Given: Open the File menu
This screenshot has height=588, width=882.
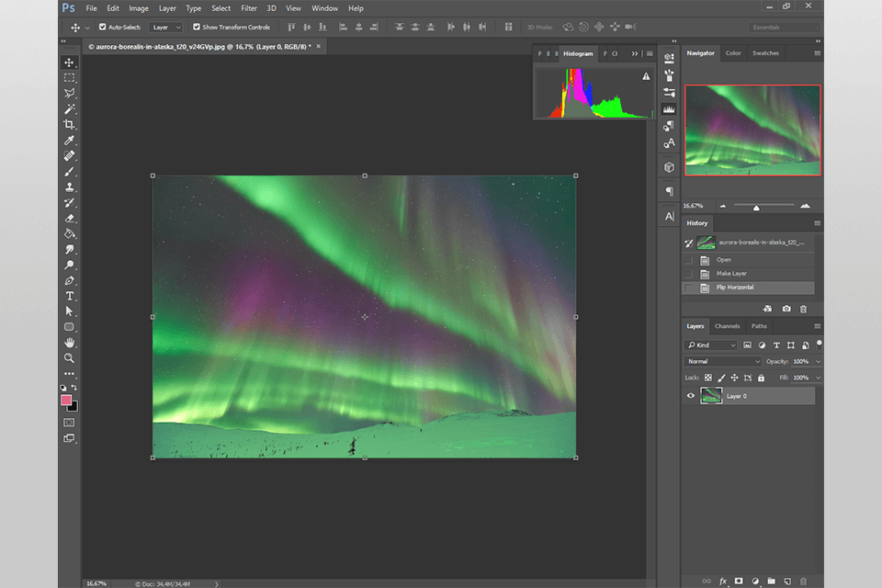Looking at the screenshot, I should [x=91, y=8].
